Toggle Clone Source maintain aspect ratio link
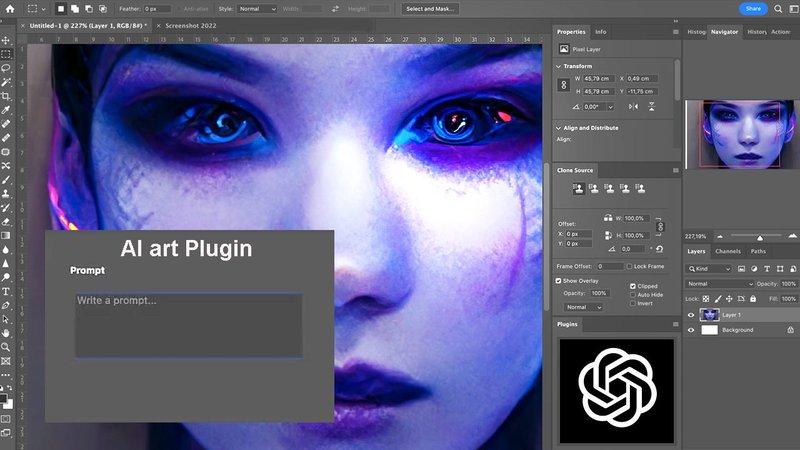 (660, 227)
